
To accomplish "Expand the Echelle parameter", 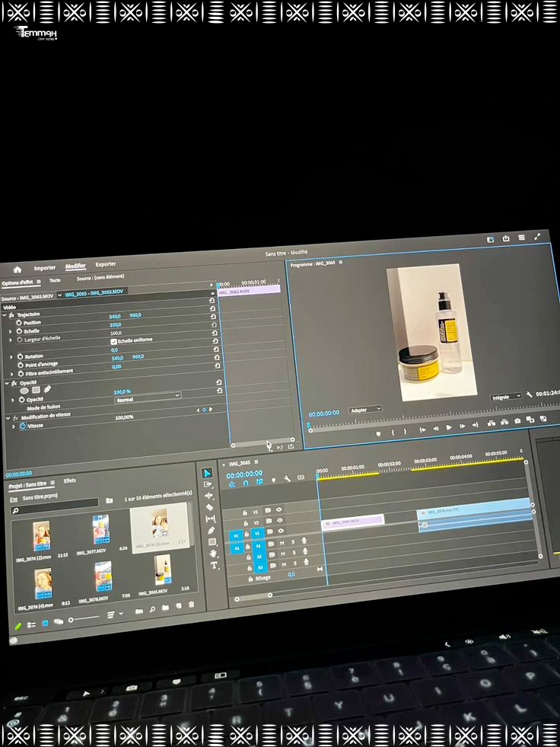I will tap(11, 332).
